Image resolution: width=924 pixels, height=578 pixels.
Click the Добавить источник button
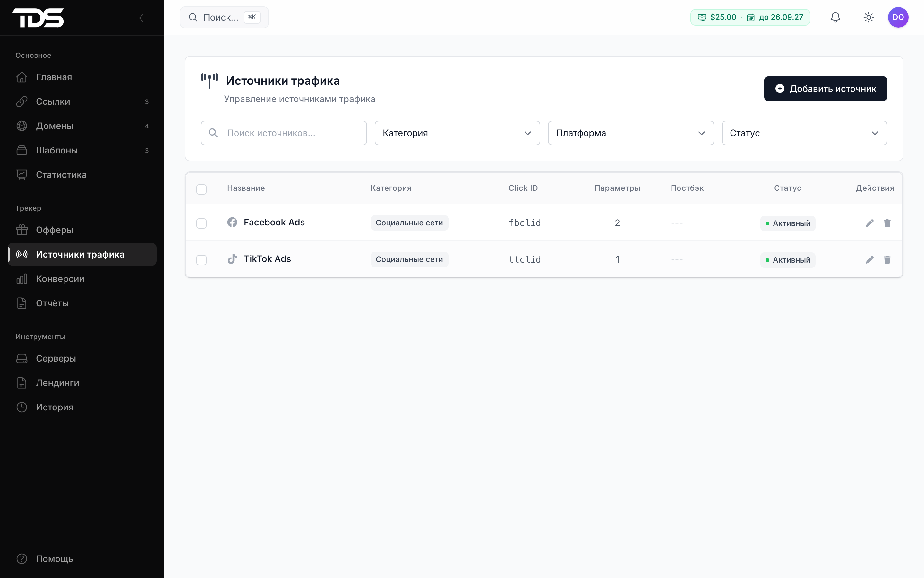(826, 89)
